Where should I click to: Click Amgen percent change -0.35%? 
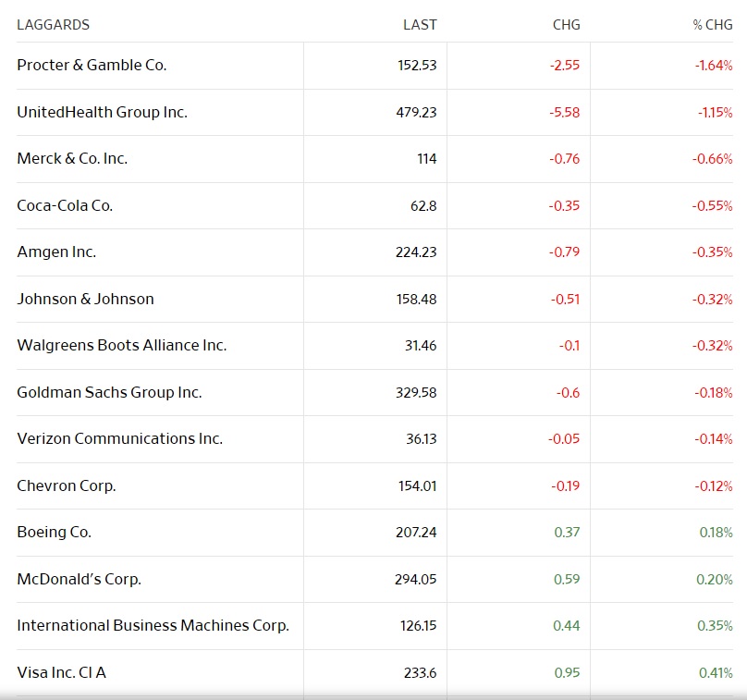click(x=712, y=252)
